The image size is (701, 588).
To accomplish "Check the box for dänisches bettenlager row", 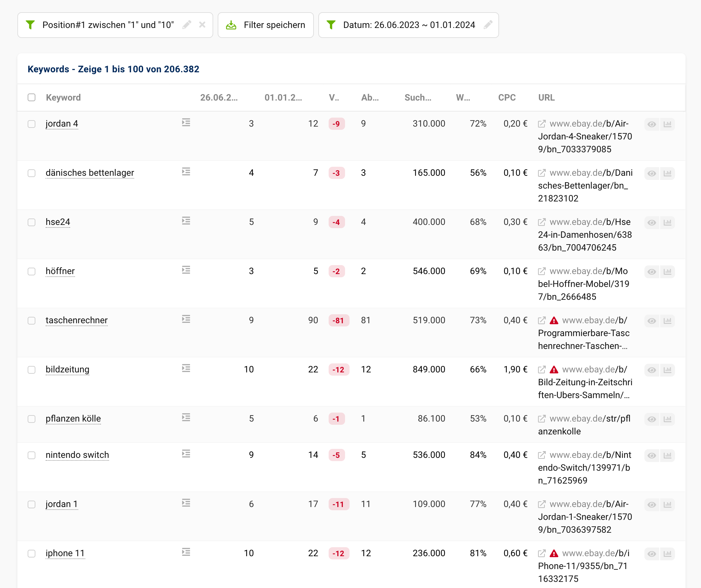I will (x=32, y=173).
